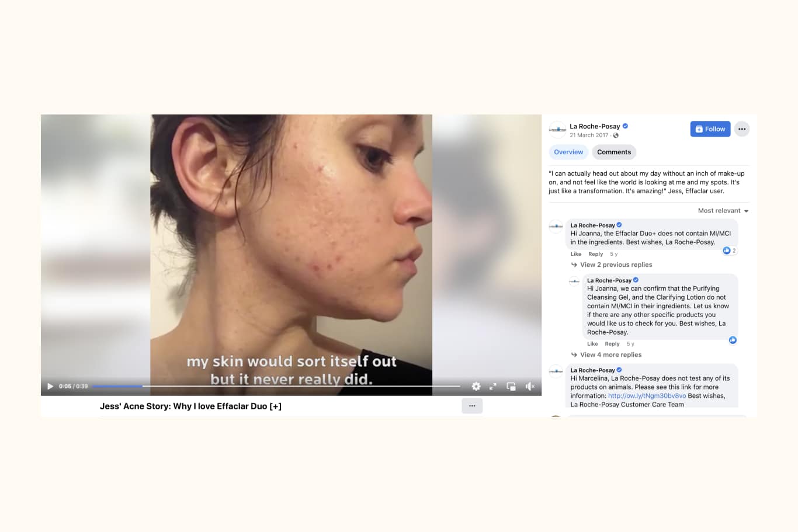Enter fullscreen video mode

(x=493, y=386)
